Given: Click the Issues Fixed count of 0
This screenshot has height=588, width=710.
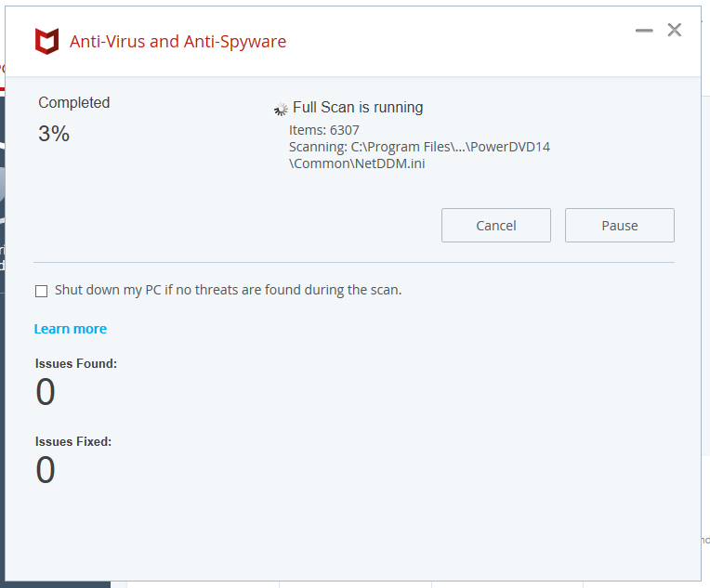Looking at the screenshot, I should coord(46,471).
